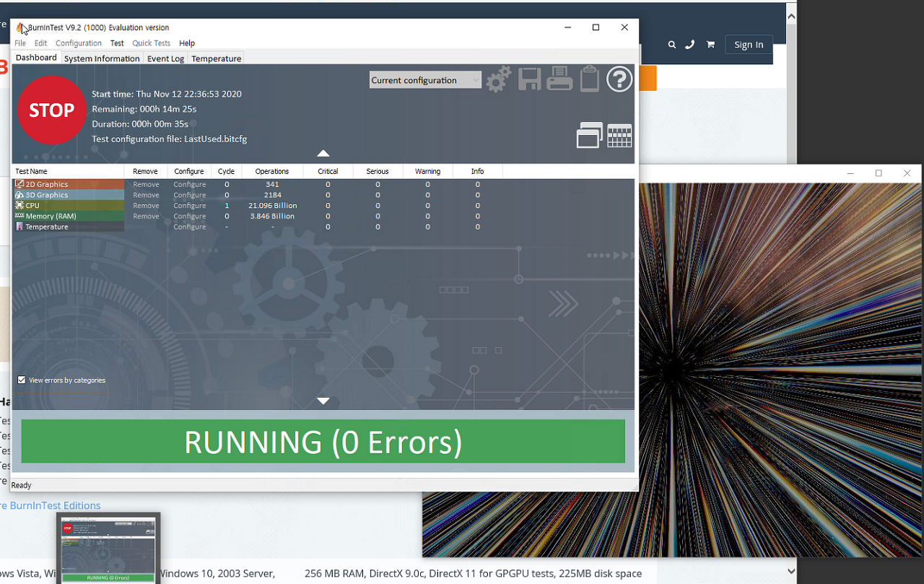Click the RUNNING (0 Errors) status banner
Image resolution: width=924 pixels, height=584 pixels.
click(323, 441)
